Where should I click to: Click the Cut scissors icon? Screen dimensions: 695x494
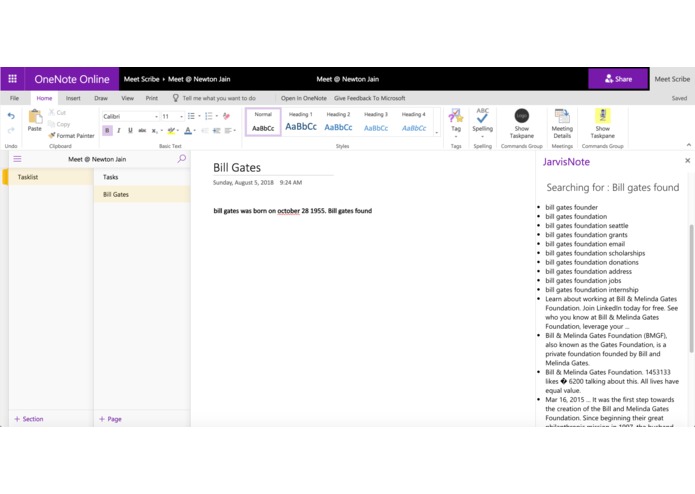[x=51, y=113]
